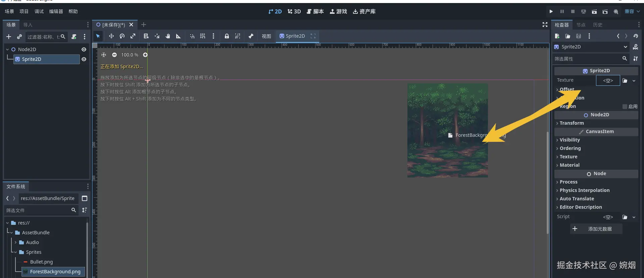Stop the running project
This screenshot has height=278, width=644.
[x=573, y=11]
